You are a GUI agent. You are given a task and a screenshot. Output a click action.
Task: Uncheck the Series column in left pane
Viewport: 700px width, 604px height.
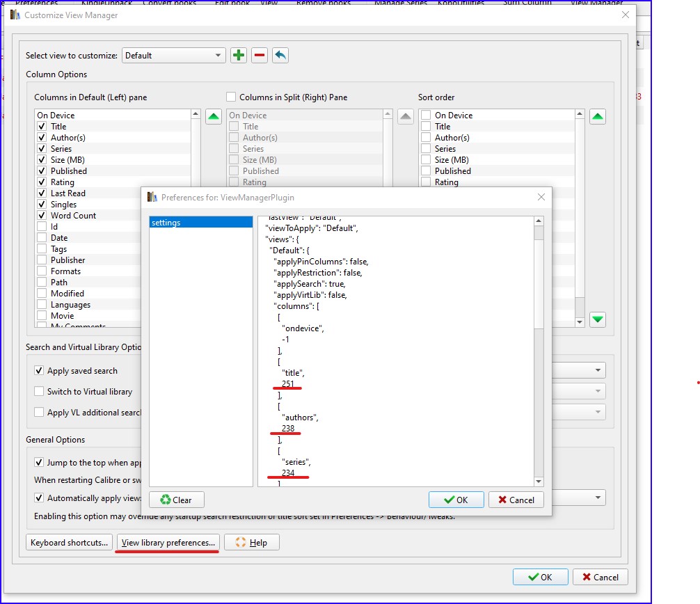pos(42,149)
